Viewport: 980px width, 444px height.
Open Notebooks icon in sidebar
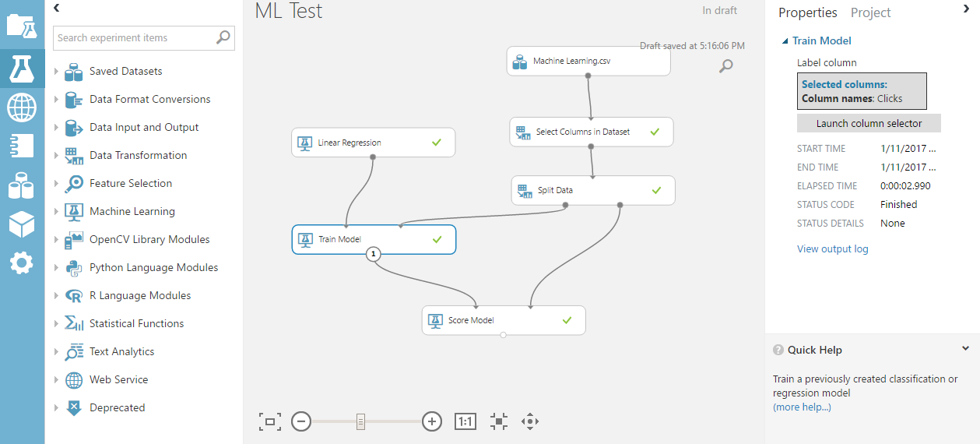pos(22,146)
